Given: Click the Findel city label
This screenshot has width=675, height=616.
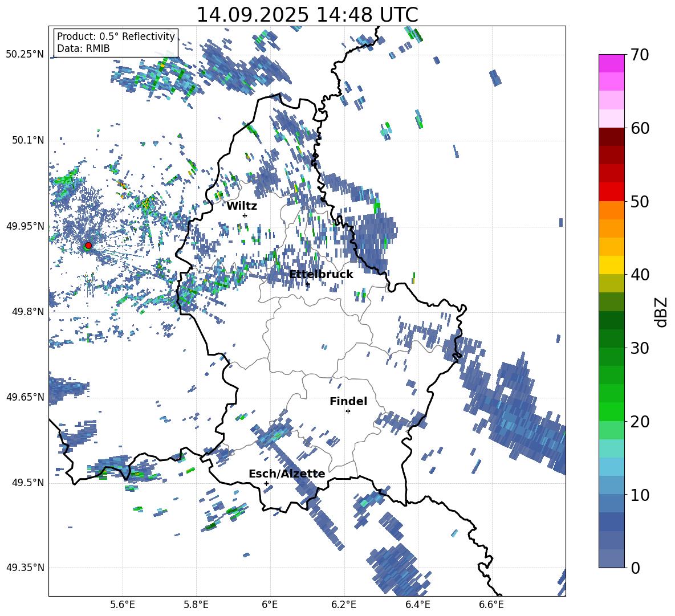Looking at the screenshot, I should (348, 401).
